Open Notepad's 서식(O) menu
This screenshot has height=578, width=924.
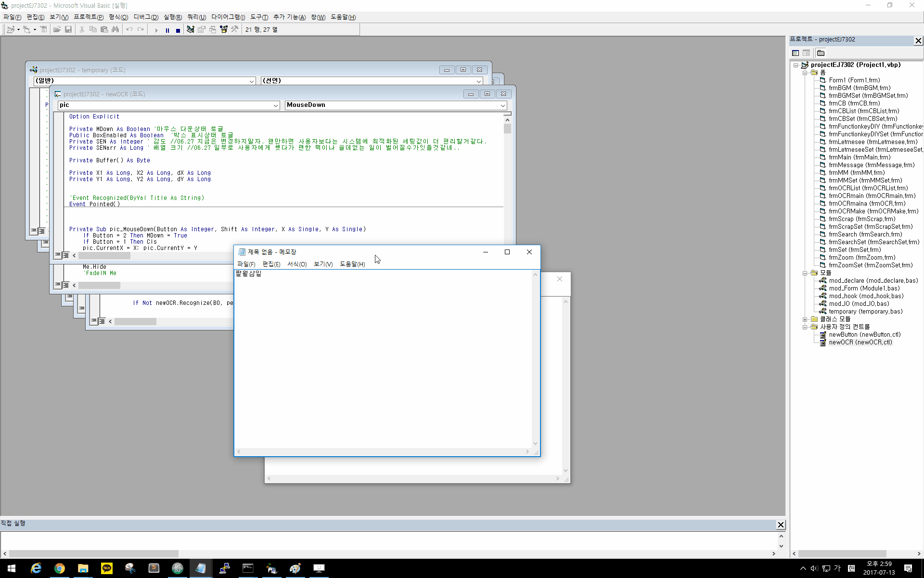click(296, 264)
